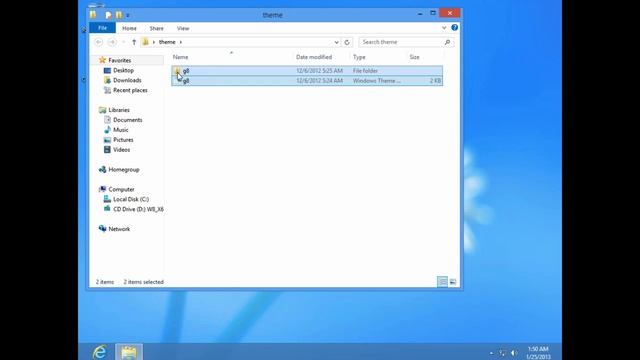Screen dimensions: 640x360
Task: Minimize the theme window
Action: point(420,13)
